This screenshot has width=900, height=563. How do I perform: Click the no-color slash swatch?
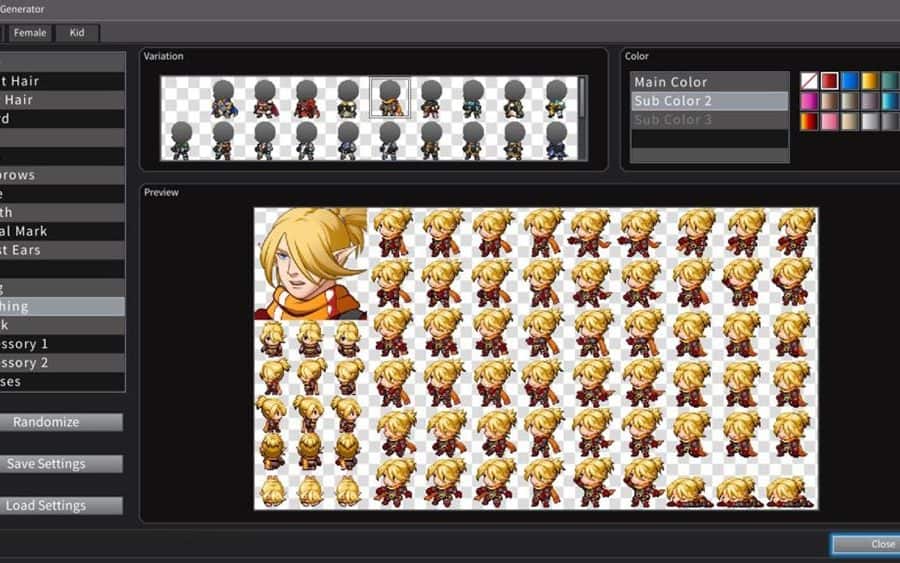coord(809,81)
